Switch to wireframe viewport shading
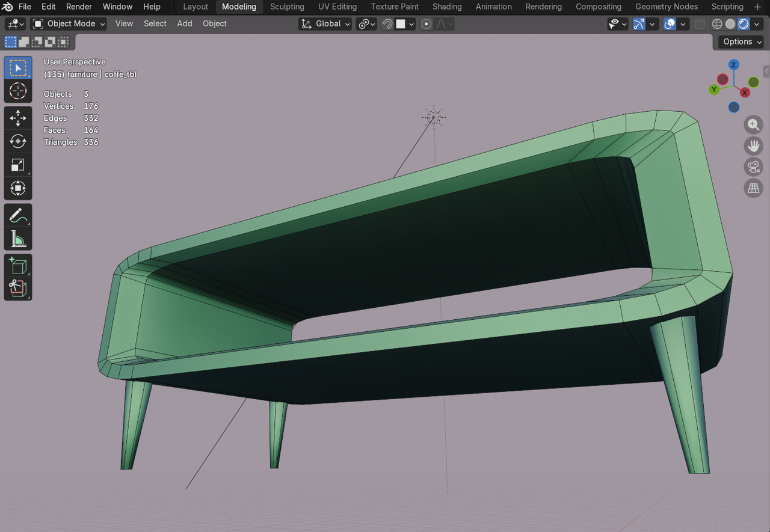770x532 pixels. pos(716,24)
